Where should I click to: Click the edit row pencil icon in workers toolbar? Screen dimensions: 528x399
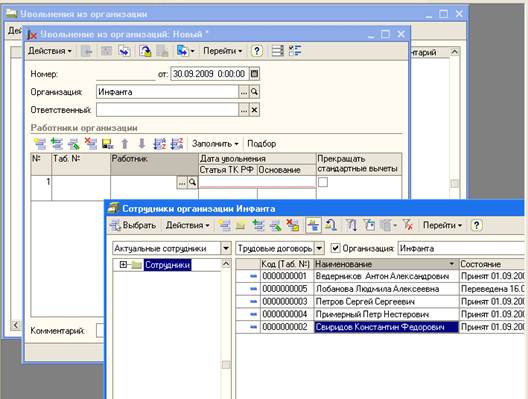pos(74,144)
